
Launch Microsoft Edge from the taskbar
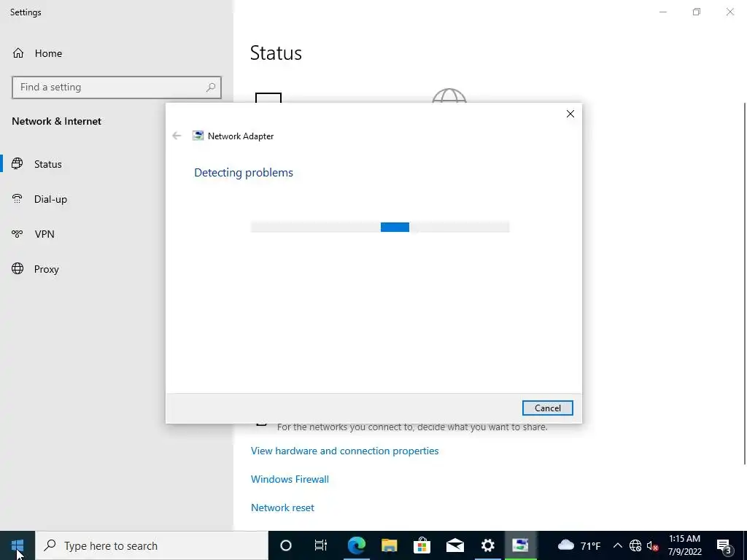[x=356, y=545]
